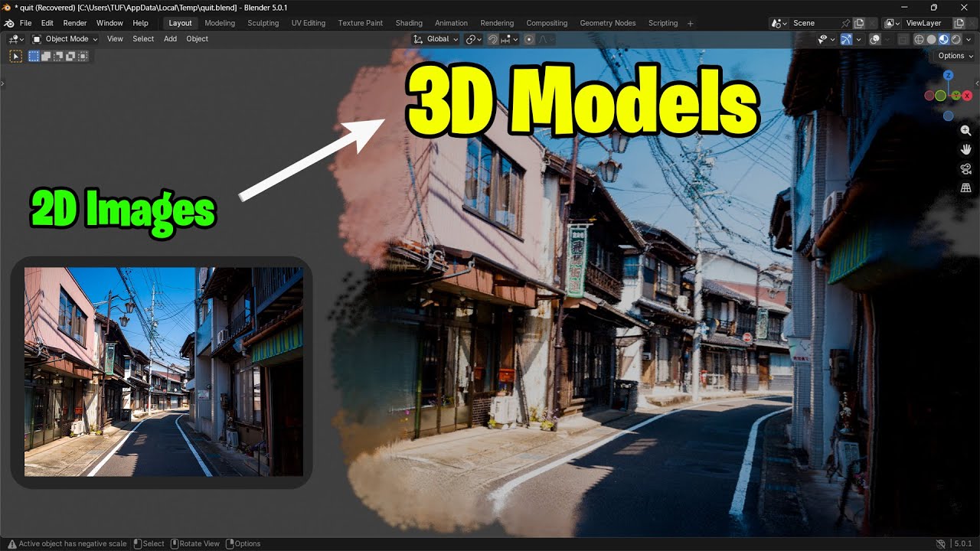Toggle viewport overlays

point(874,39)
